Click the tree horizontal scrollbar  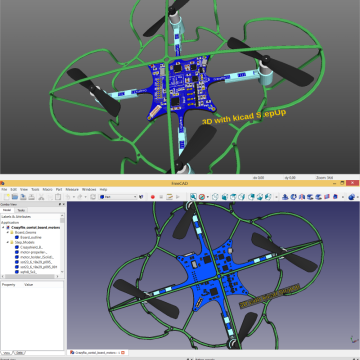tap(29, 276)
